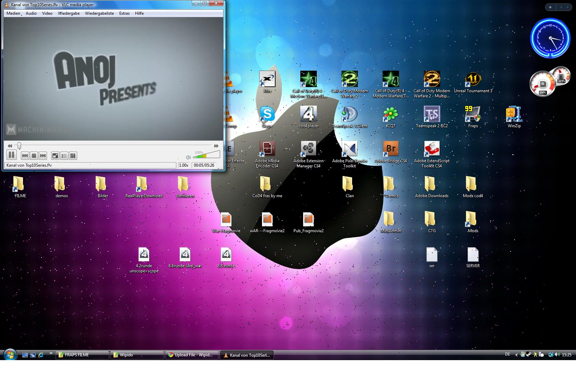Select the cod4player desktop icon

309,117
